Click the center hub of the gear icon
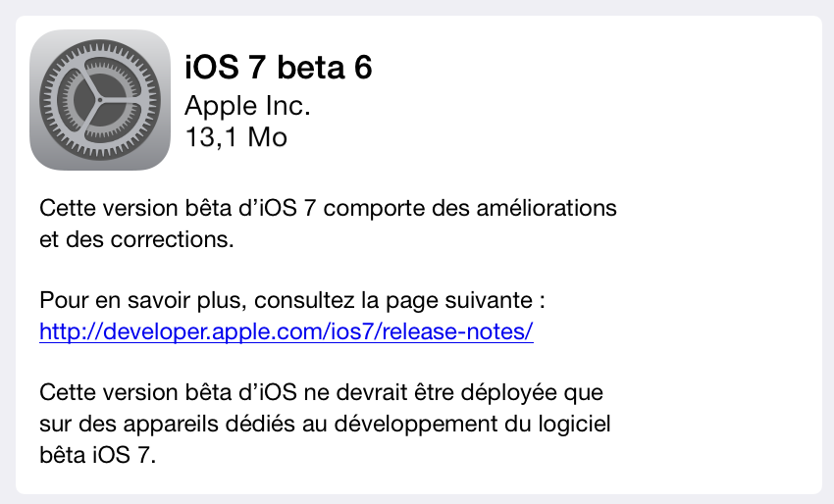 click(x=100, y=100)
